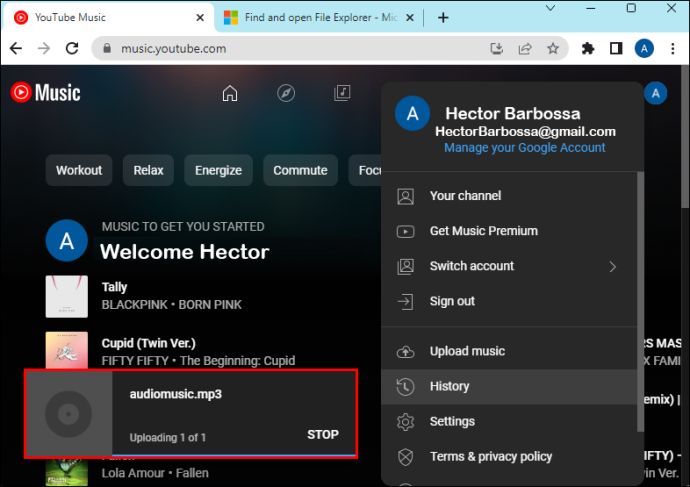This screenshot has width=690, height=487.
Task: Click the upload progress bar
Action: click(234, 455)
